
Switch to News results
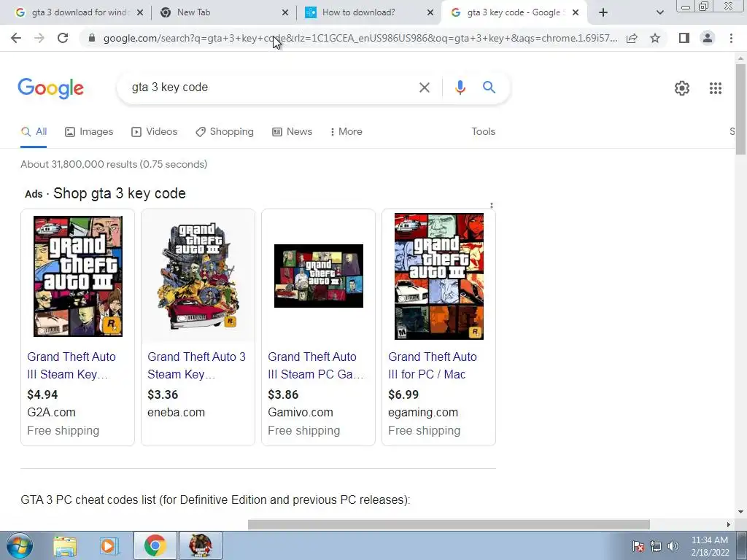pos(292,132)
